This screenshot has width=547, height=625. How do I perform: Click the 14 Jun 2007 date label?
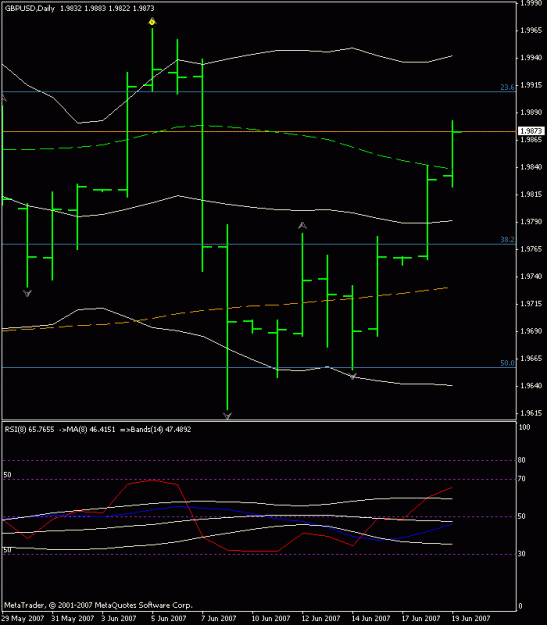pyautogui.click(x=371, y=618)
